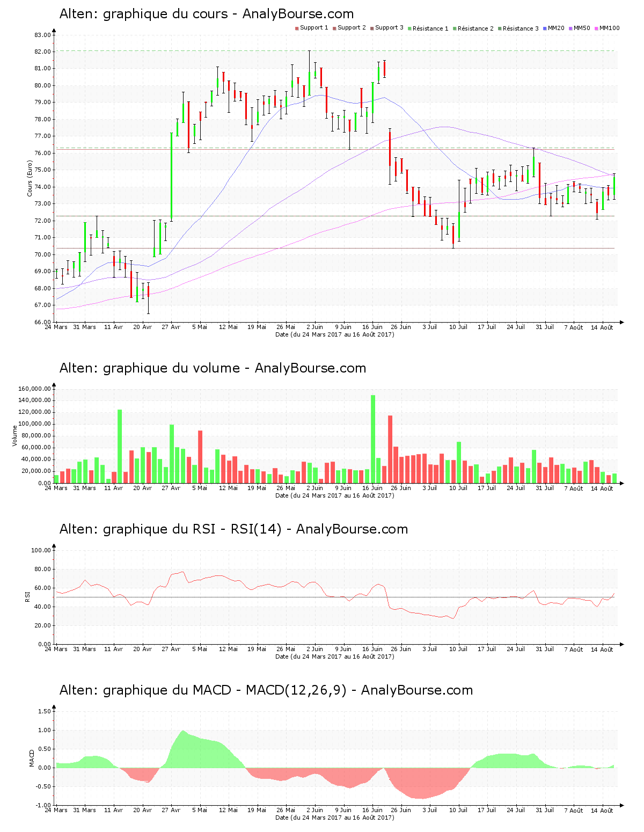Click the 'Cours (Euro)' axis label
The image size is (644, 832).
(x=30, y=179)
